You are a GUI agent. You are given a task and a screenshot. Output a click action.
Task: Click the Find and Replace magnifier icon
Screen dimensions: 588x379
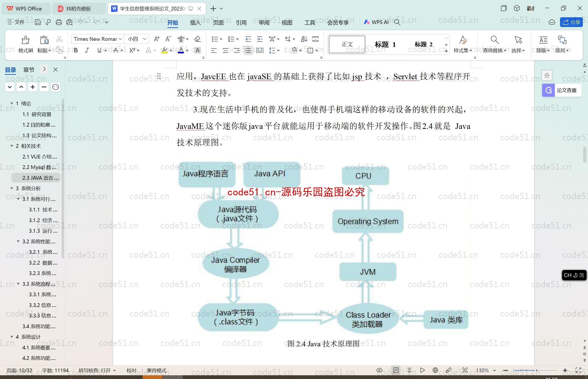(494, 40)
